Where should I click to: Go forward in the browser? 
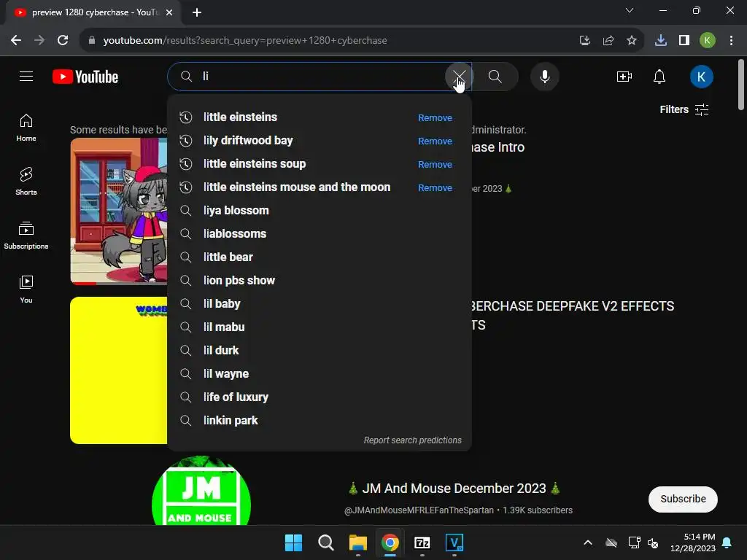(x=39, y=41)
